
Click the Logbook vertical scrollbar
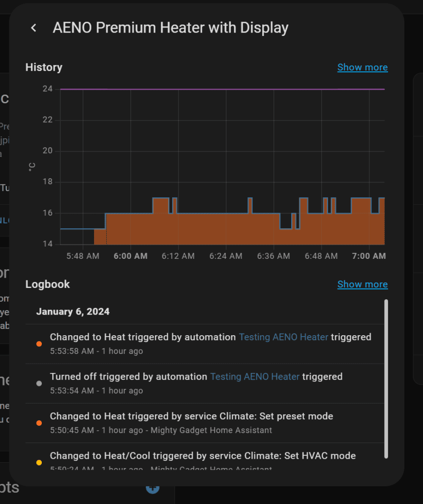(x=386, y=379)
